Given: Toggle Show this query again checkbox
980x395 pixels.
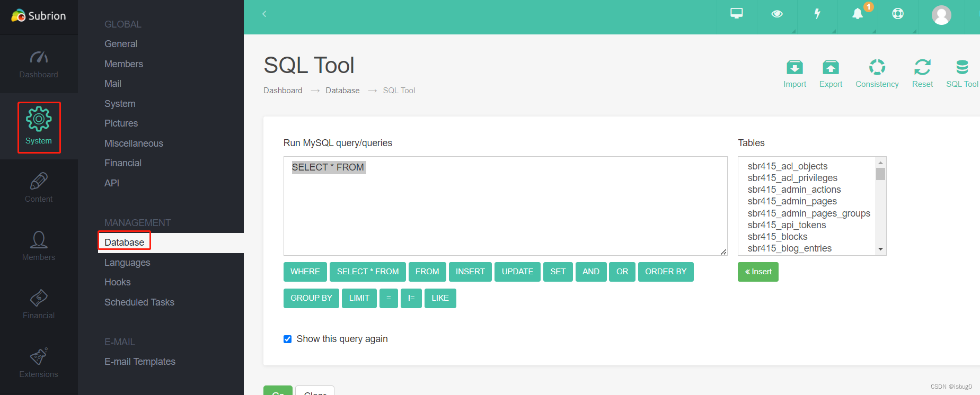Looking at the screenshot, I should tap(287, 339).
